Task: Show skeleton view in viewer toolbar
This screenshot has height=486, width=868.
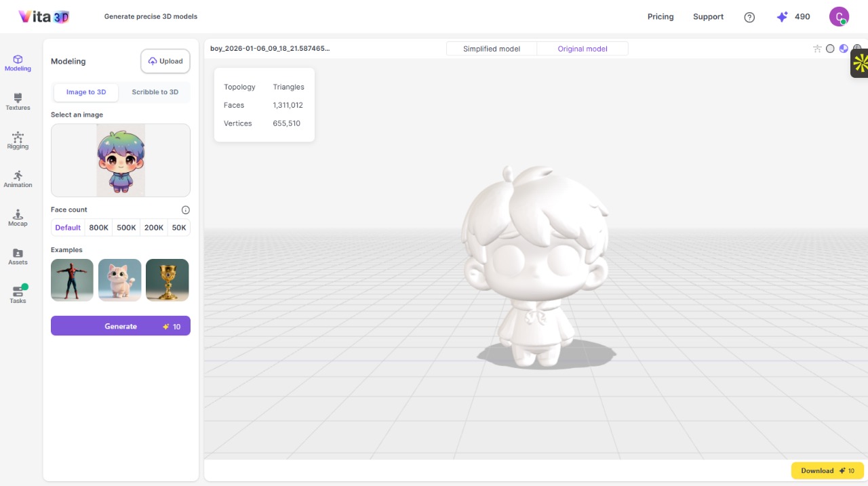Action: pyautogui.click(x=817, y=49)
